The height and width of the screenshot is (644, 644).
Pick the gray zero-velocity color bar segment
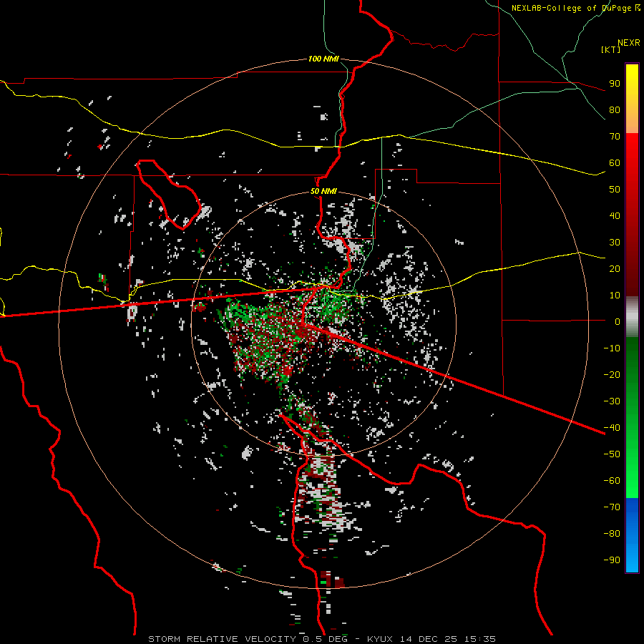(x=632, y=317)
